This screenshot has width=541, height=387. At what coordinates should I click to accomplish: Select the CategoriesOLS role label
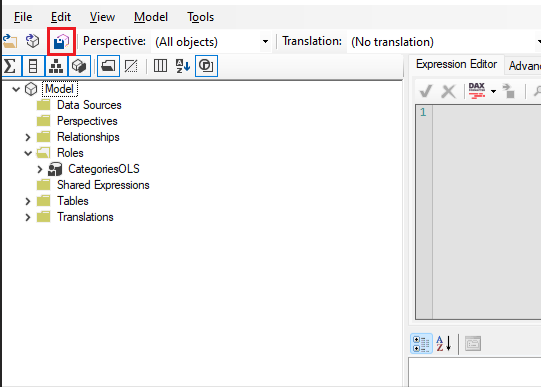(x=104, y=169)
